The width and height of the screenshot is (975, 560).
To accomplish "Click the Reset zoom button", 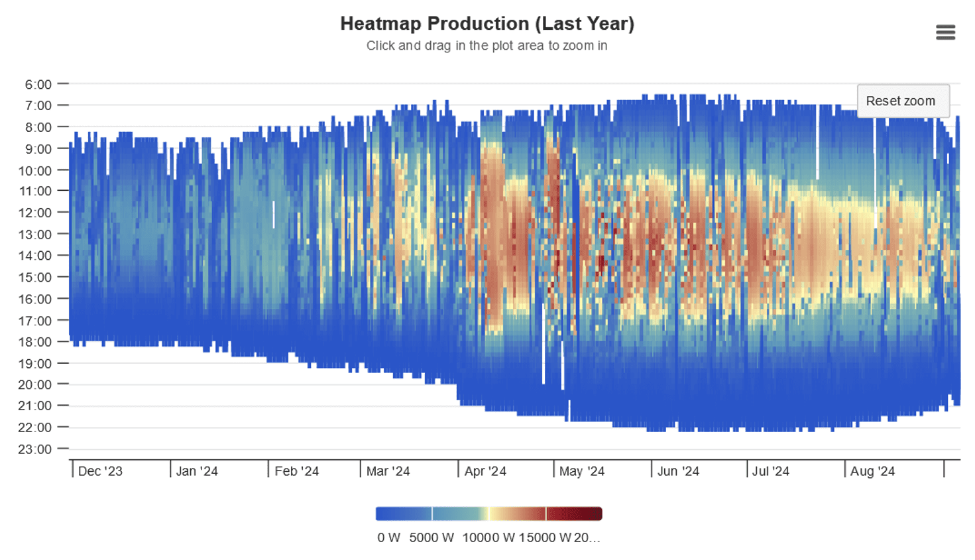I will (902, 101).
